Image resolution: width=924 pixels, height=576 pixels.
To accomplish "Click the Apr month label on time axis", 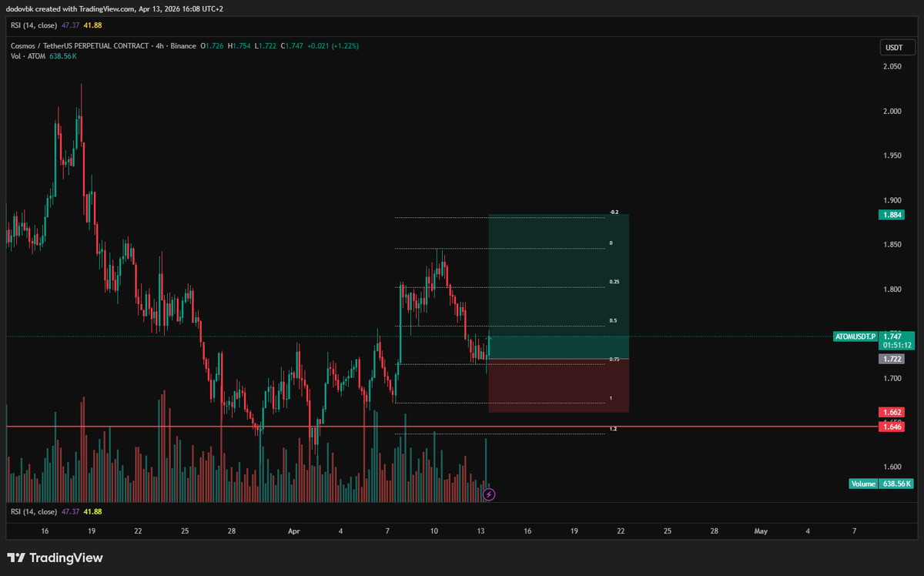I will pyautogui.click(x=293, y=531).
